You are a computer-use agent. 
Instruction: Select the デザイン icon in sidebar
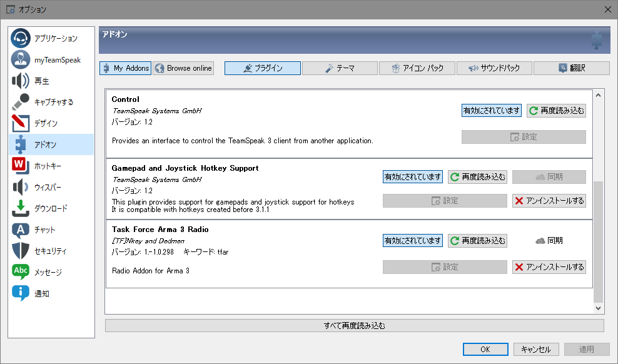tap(21, 123)
